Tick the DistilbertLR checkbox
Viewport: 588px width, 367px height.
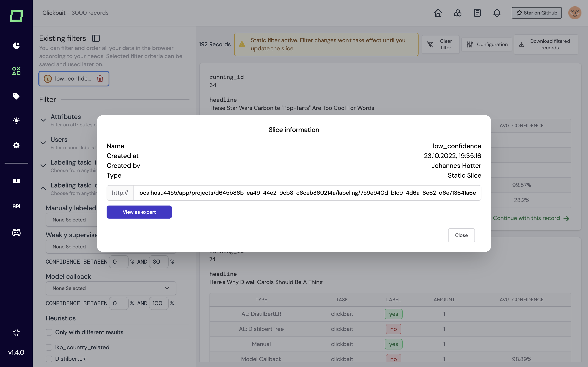tap(49, 359)
